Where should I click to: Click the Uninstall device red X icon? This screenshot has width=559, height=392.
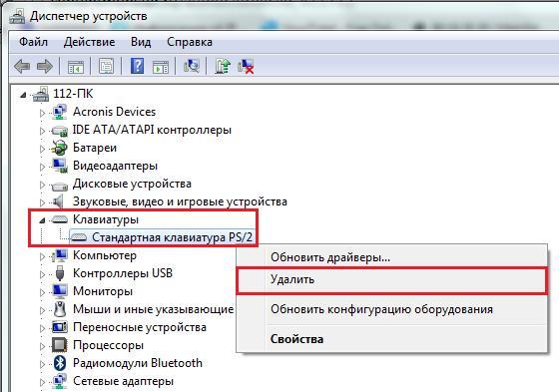click(246, 66)
